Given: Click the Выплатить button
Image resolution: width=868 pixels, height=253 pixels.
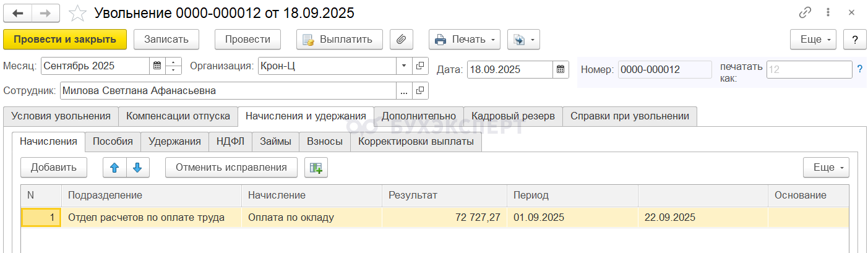Looking at the screenshot, I should 339,40.
